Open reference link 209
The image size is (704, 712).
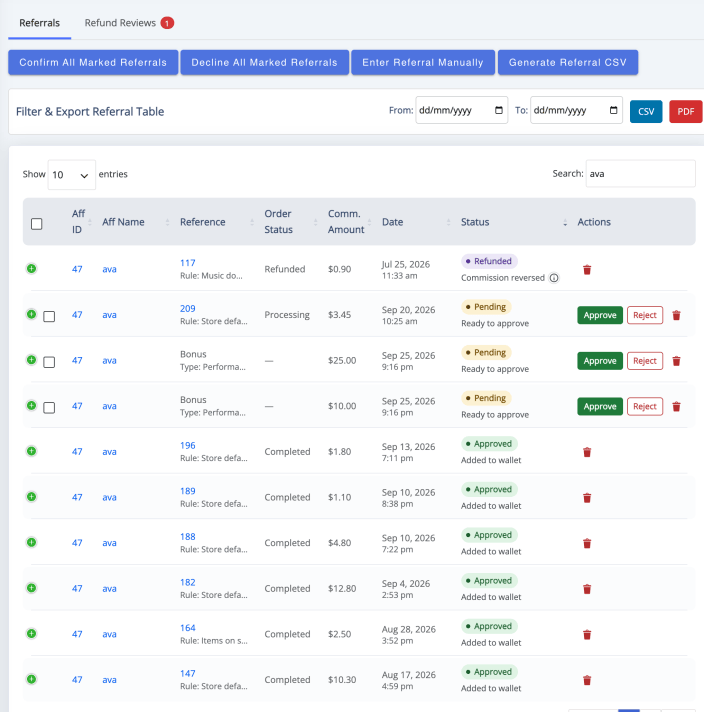pyautogui.click(x=188, y=308)
